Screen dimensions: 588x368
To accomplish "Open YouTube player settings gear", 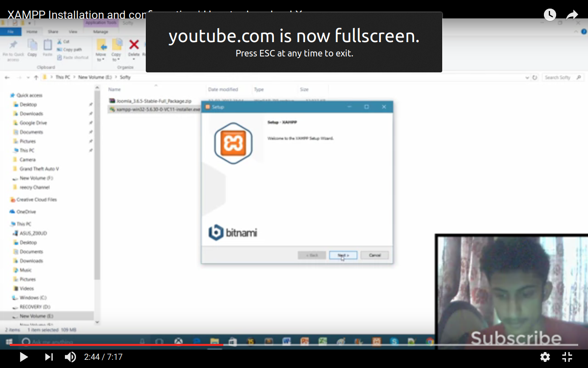I will pos(545,357).
